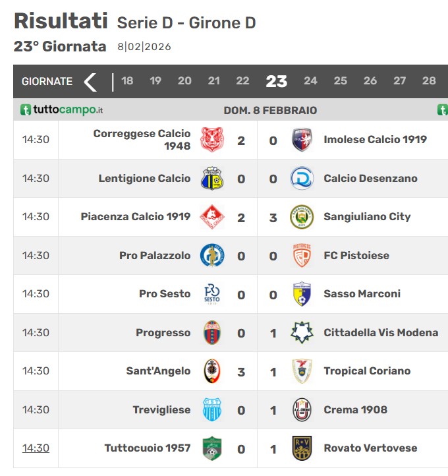Select the Sangiuliano City round badge
Image resolution: width=448 pixels, height=476 pixels.
click(x=302, y=217)
